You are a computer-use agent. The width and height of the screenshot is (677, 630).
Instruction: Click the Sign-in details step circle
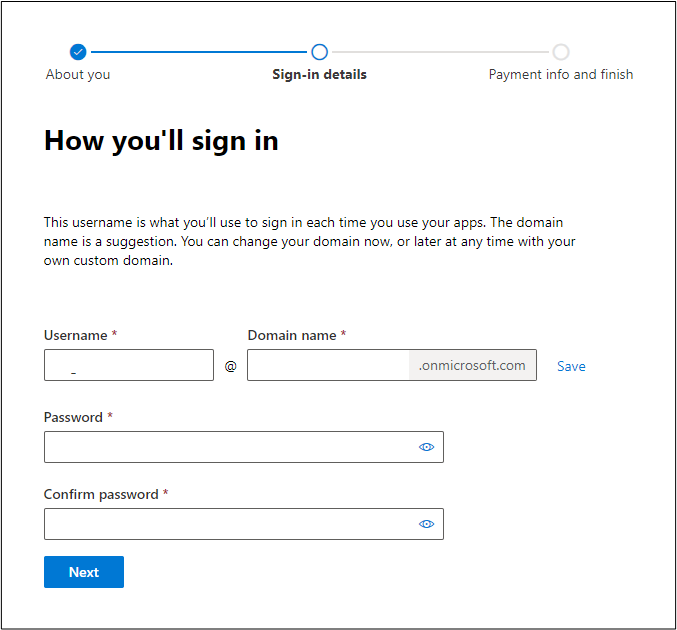320,52
